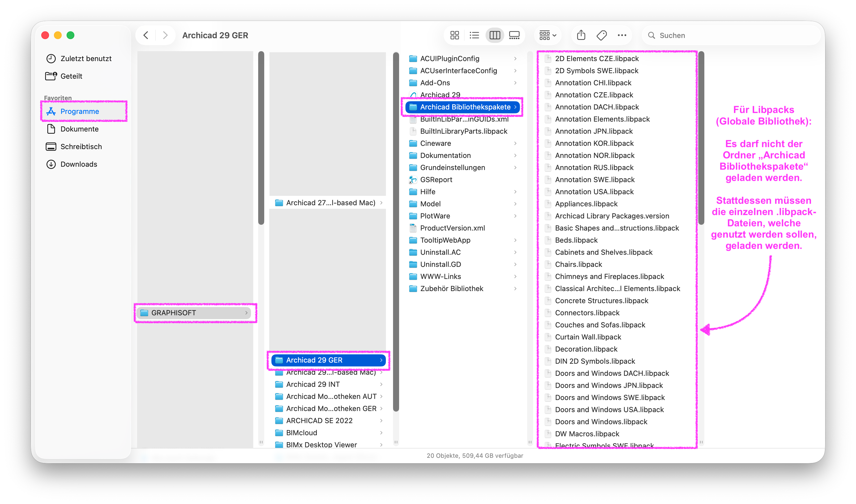Viewport: 856px width, 504px height.
Task: Go back with the left chevron button
Action: point(146,35)
